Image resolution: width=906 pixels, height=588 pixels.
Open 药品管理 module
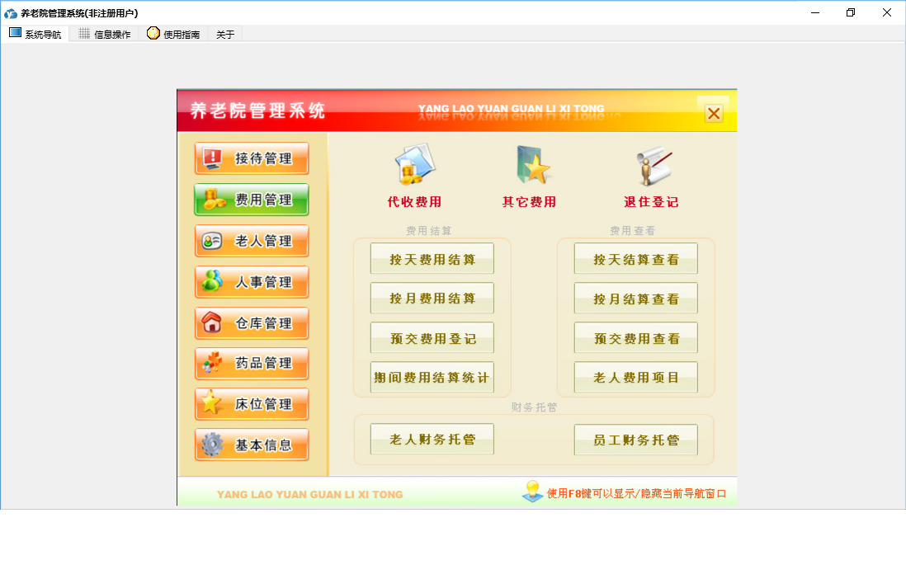(x=252, y=364)
